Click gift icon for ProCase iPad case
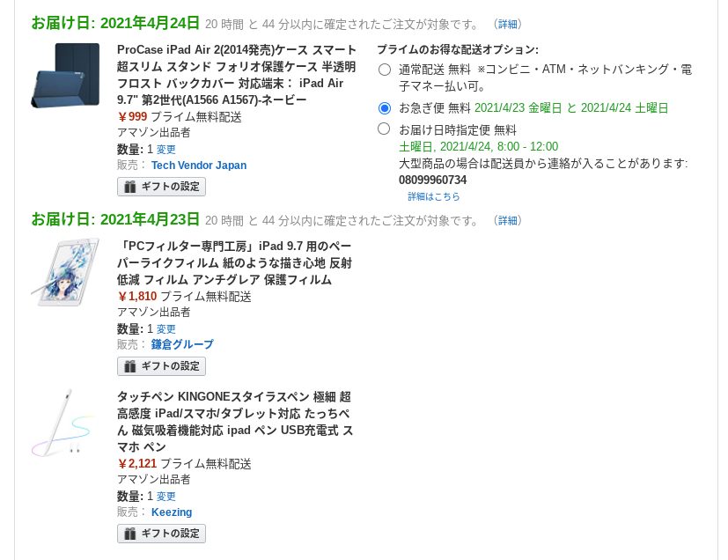The image size is (728, 560). coord(130,187)
